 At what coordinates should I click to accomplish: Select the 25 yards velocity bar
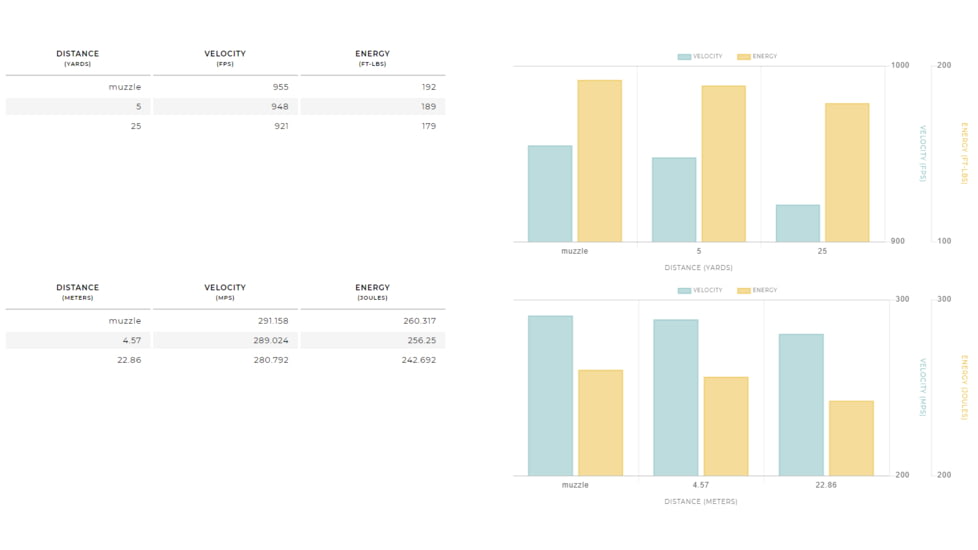coord(797,223)
